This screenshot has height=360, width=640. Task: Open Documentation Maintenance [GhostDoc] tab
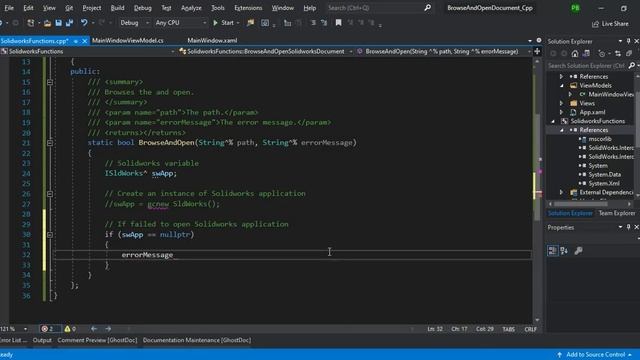197,340
